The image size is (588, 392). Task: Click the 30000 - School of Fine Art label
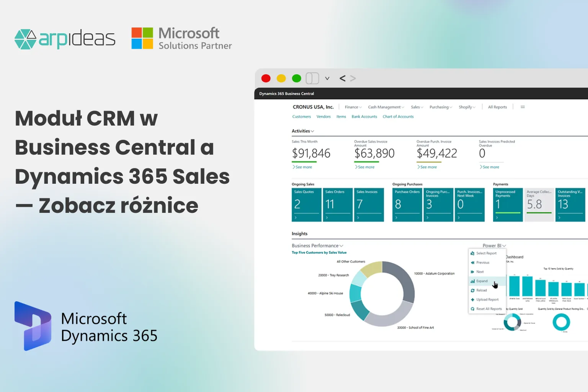415,328
